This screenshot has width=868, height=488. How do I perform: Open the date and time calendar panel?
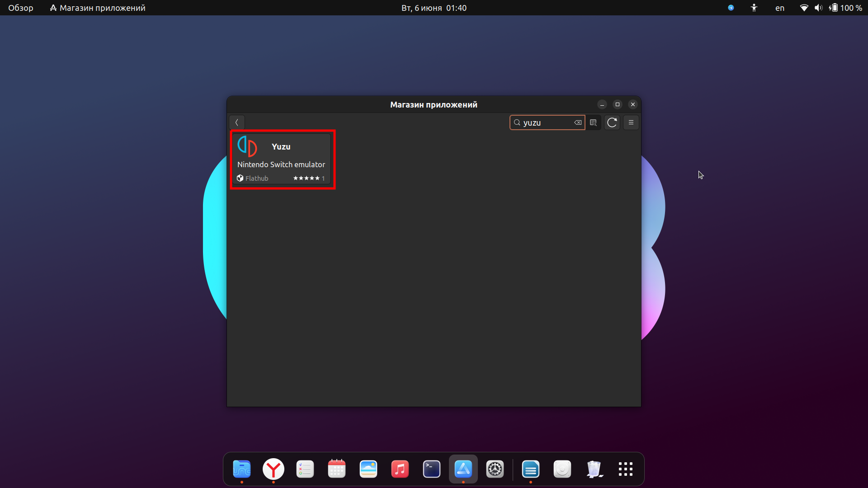tap(434, 8)
